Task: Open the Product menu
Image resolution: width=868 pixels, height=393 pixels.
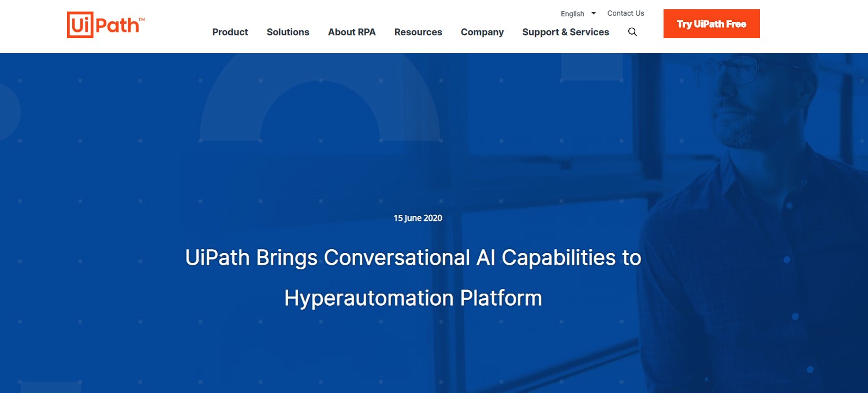Action: [x=230, y=32]
